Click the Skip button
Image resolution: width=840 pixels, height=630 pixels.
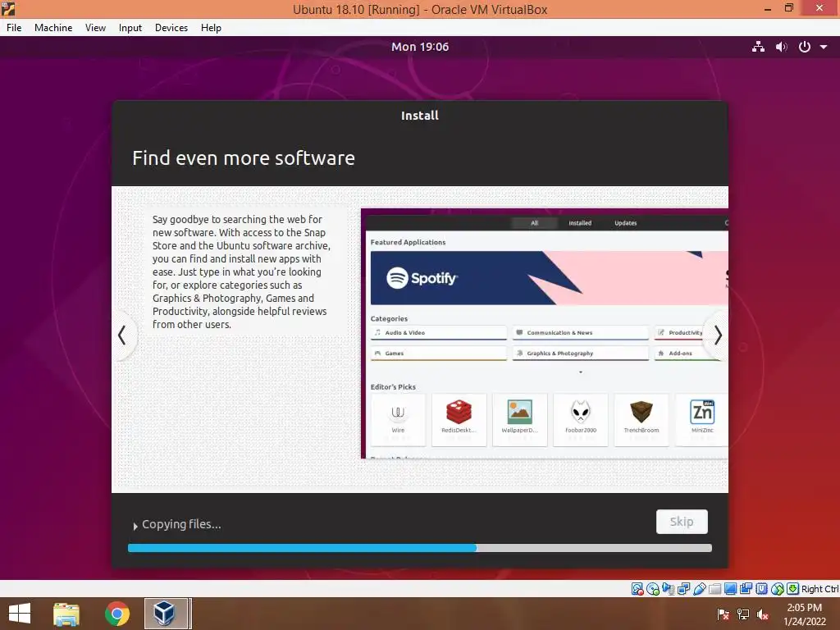click(x=682, y=521)
